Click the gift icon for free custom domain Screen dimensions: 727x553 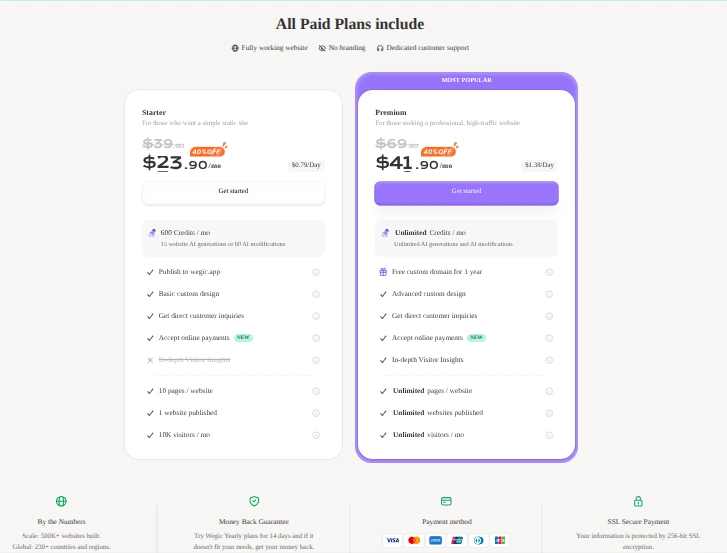pyautogui.click(x=383, y=272)
